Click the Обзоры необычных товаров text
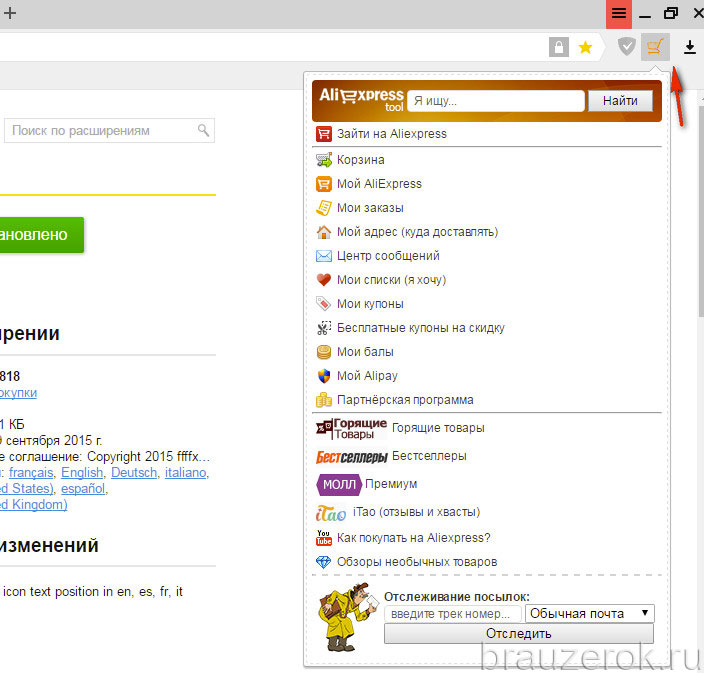 [417, 562]
